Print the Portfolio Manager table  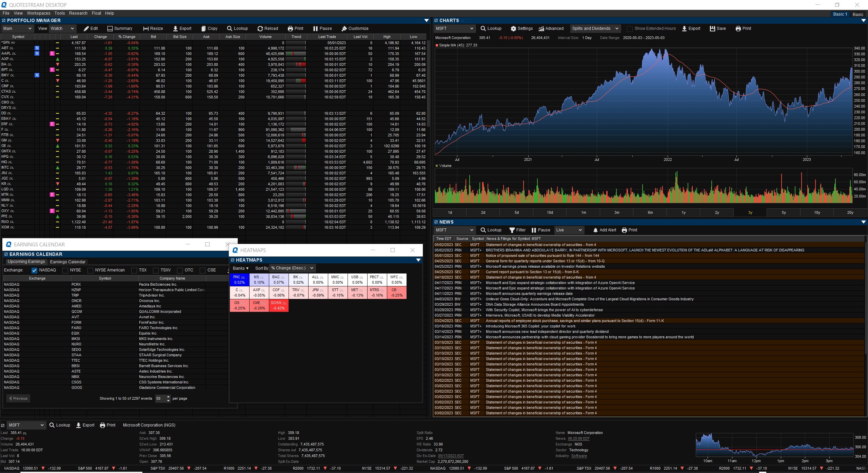click(295, 29)
